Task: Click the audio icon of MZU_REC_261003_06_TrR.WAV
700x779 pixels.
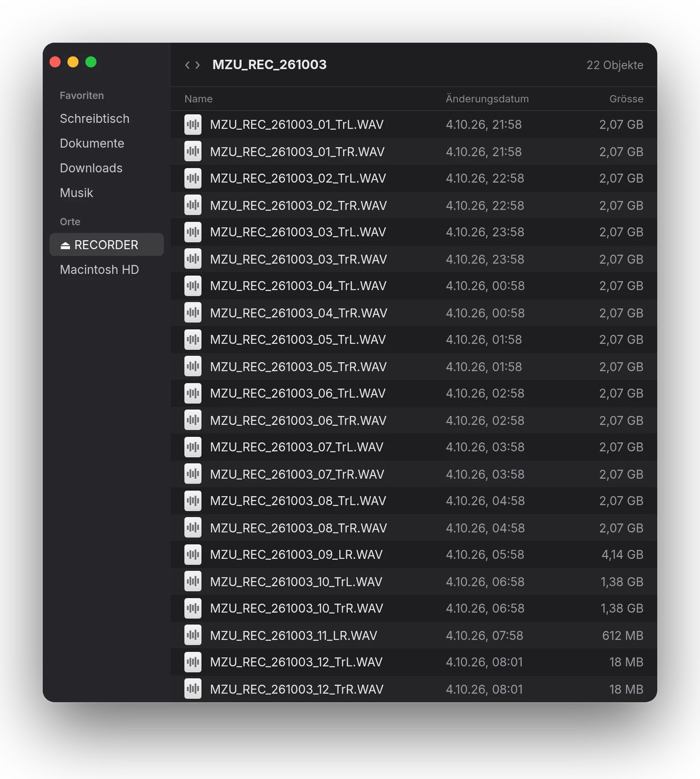Action: point(193,420)
